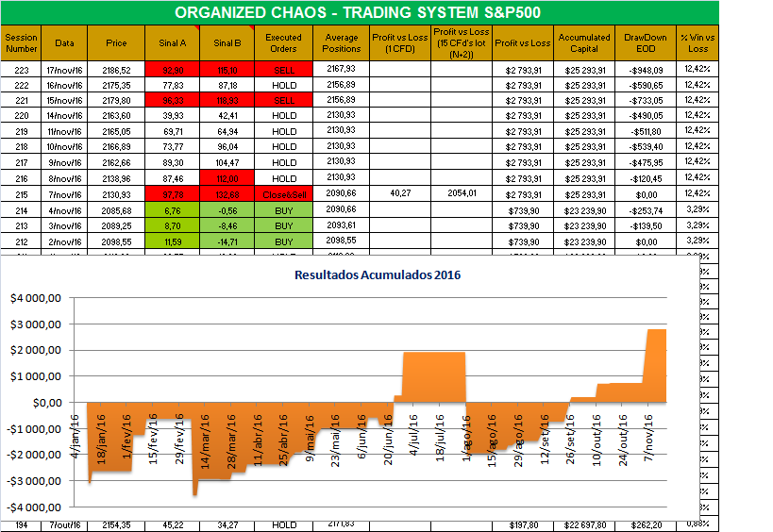773x532 pixels.
Task: Click green Sinal B cell -14,71
Action: [x=227, y=241]
